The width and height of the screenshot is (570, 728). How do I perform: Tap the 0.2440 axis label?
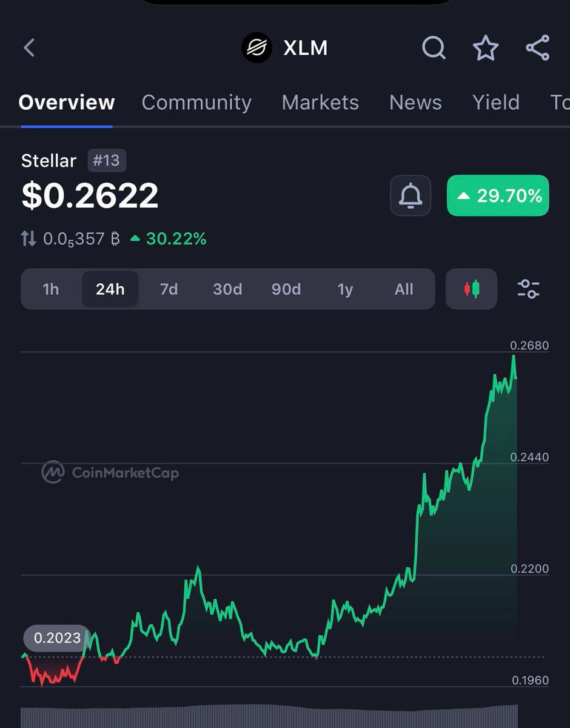coord(529,457)
